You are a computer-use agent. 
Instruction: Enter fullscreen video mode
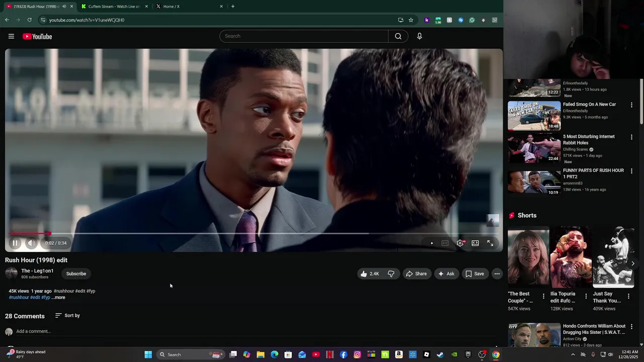click(x=490, y=243)
